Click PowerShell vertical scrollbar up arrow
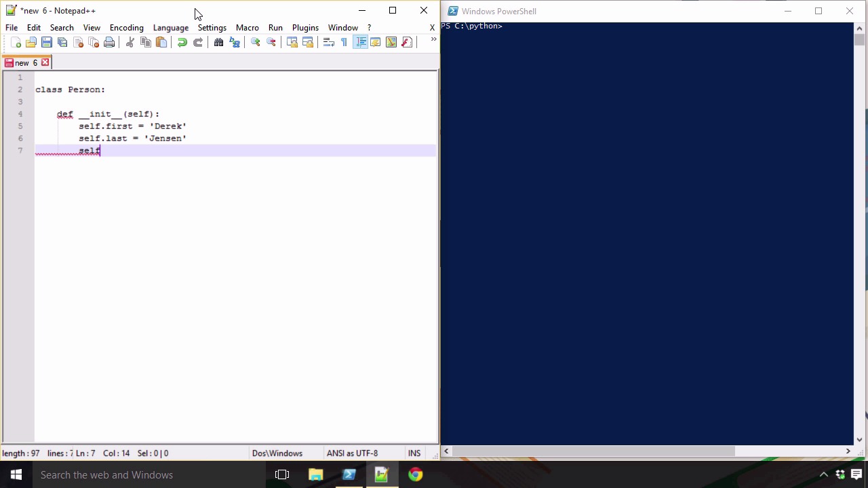868x488 pixels. click(860, 27)
